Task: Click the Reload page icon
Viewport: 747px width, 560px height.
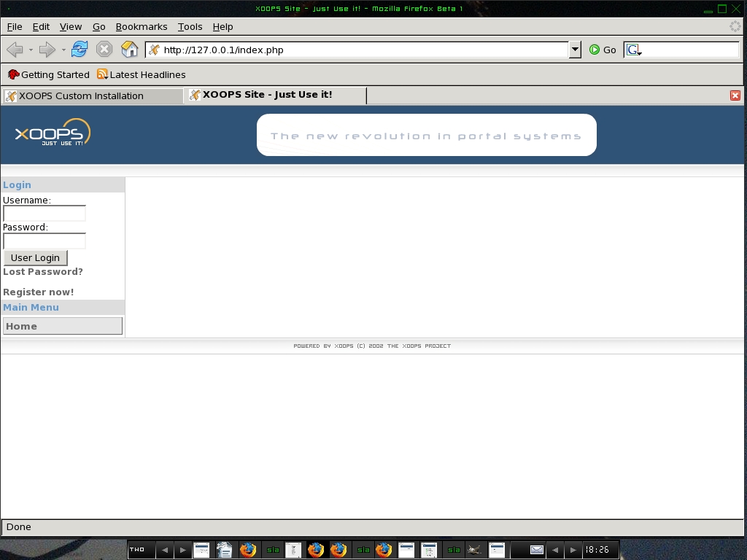Action: [x=80, y=50]
